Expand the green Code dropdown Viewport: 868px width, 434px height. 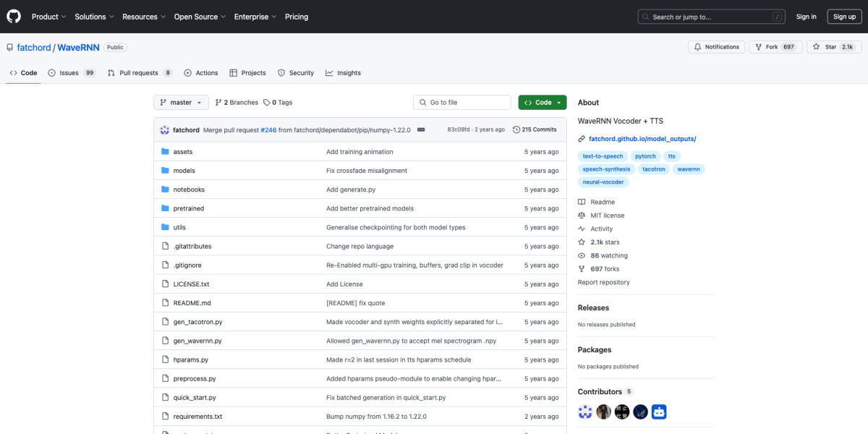click(542, 103)
